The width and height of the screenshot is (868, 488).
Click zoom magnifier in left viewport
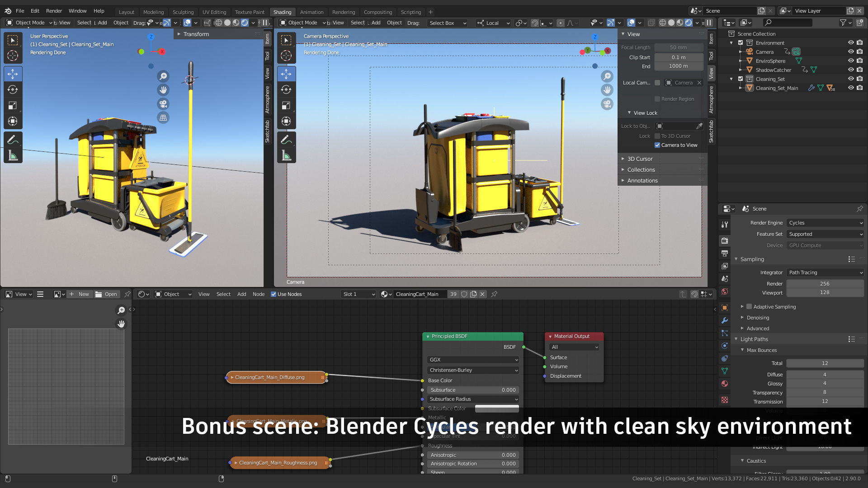point(163,76)
